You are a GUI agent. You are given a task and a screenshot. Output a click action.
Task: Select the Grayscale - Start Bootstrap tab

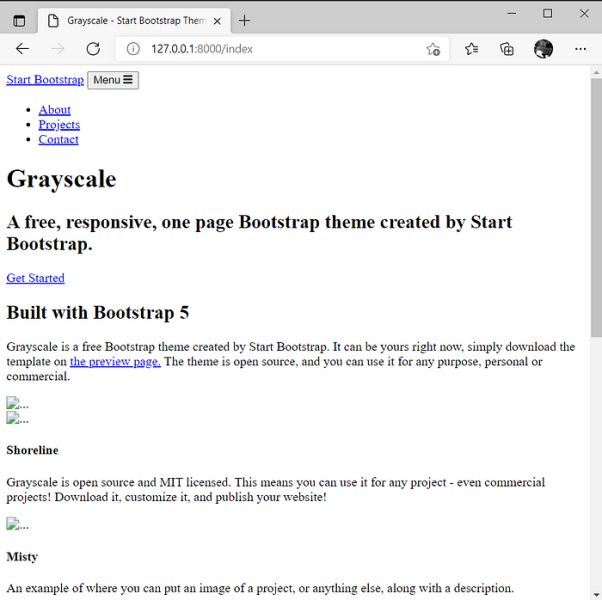pyautogui.click(x=130, y=20)
